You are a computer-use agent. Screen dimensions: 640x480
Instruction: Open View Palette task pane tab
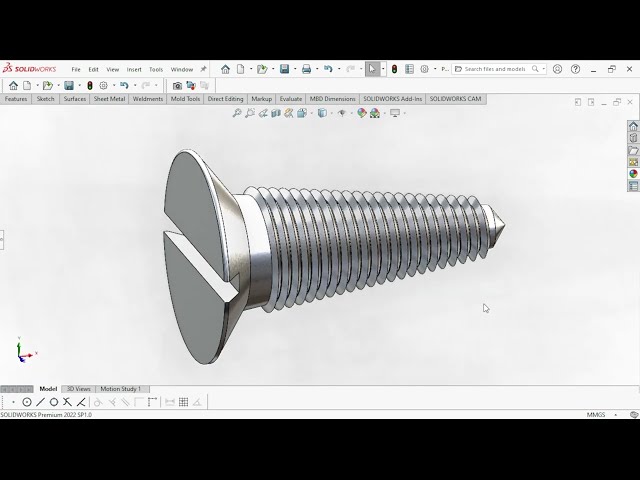[633, 162]
